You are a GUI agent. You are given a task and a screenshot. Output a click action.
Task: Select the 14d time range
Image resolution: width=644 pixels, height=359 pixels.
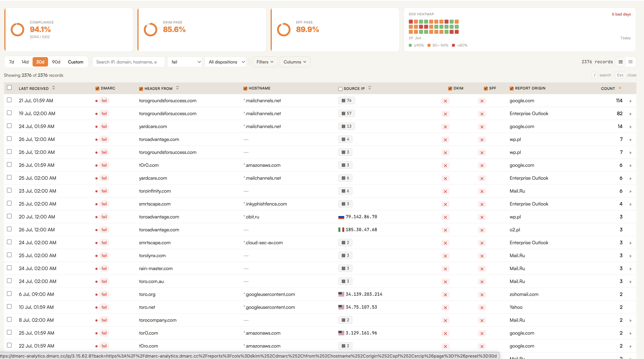25,62
